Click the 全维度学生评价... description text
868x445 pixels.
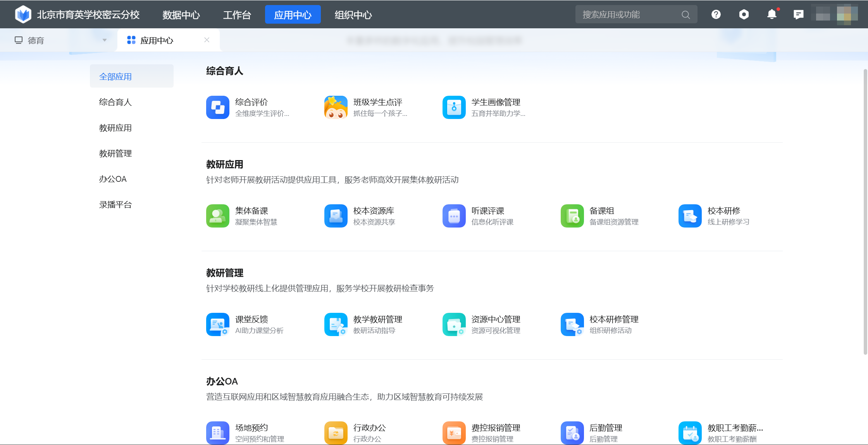(262, 113)
